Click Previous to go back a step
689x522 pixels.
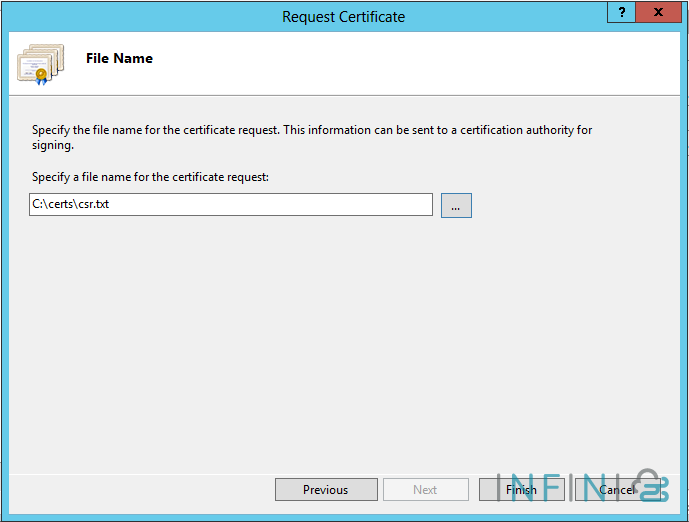pyautogui.click(x=326, y=490)
